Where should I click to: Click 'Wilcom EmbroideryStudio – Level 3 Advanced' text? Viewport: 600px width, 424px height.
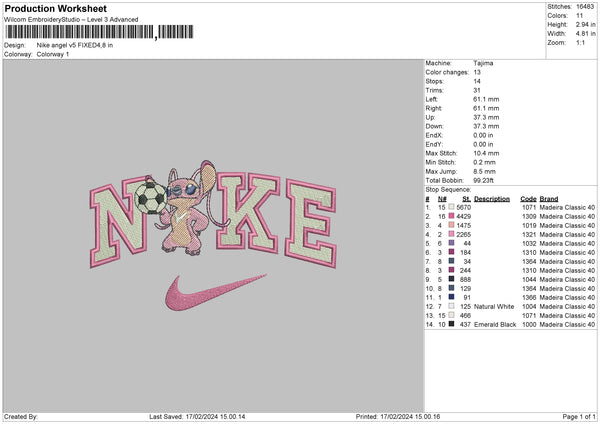pyautogui.click(x=71, y=20)
